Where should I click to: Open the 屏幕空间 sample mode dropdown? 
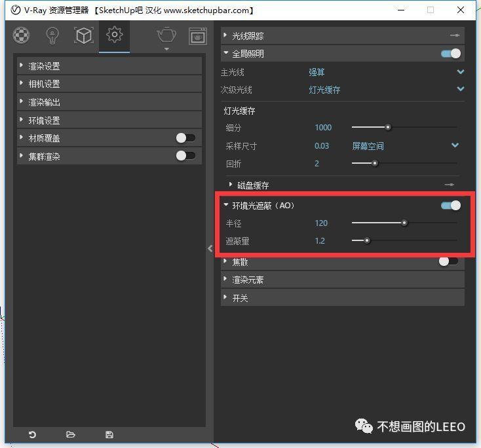(x=455, y=145)
